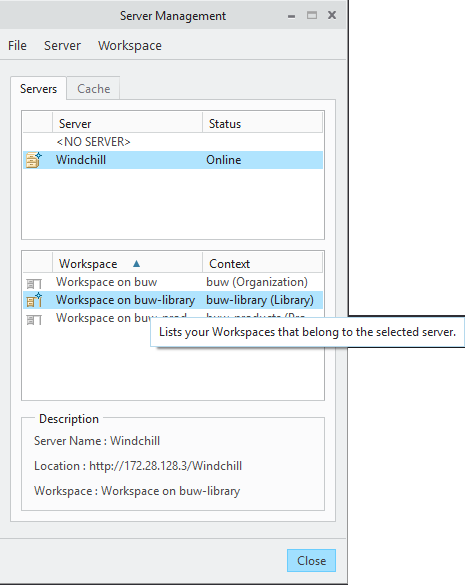The image size is (465, 585).
Task: Click the active buw-library workspace icon
Action: click(x=34, y=300)
